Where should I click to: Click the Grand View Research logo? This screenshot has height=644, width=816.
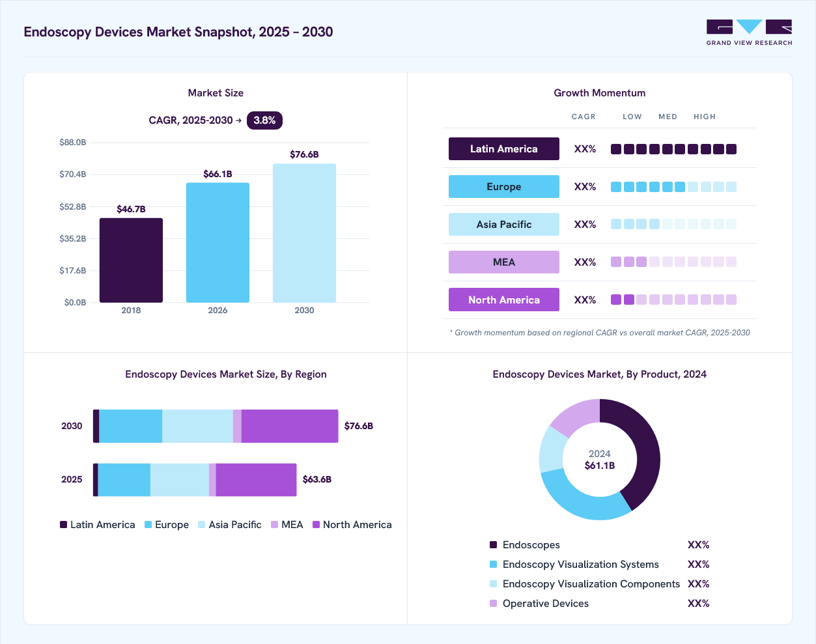[749, 33]
